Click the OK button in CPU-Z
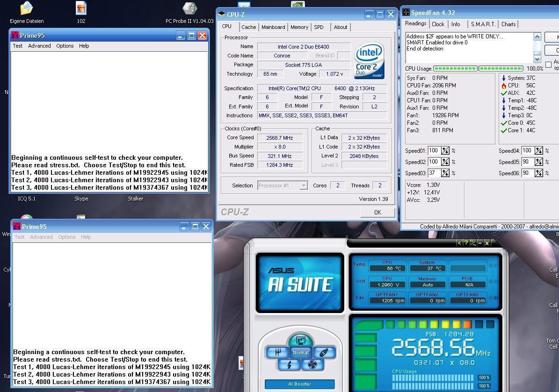This screenshot has width=559, height=392. 378,213
